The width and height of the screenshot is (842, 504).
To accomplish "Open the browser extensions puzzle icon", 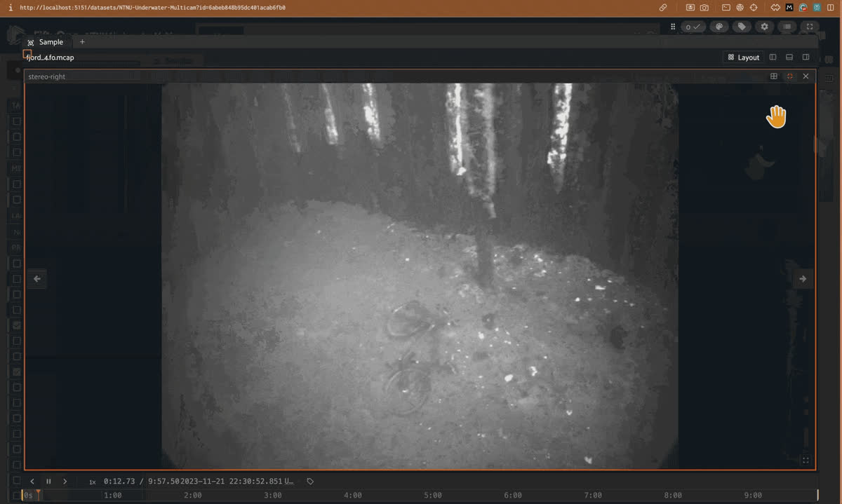I will point(775,7).
